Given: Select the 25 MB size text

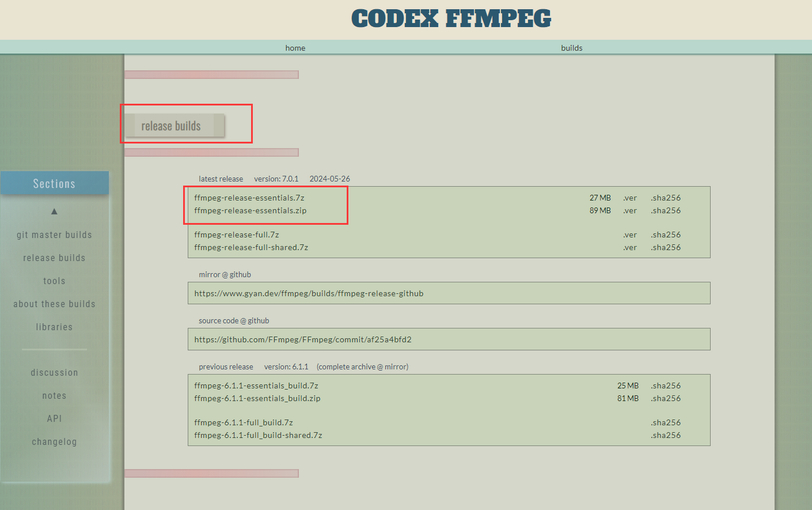Looking at the screenshot, I should click(x=628, y=386).
